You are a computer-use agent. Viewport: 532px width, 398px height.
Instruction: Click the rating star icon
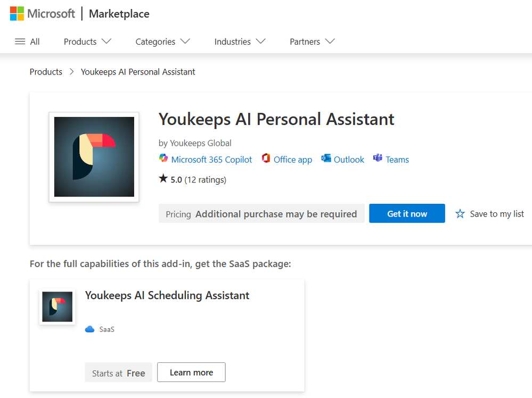pyautogui.click(x=163, y=178)
